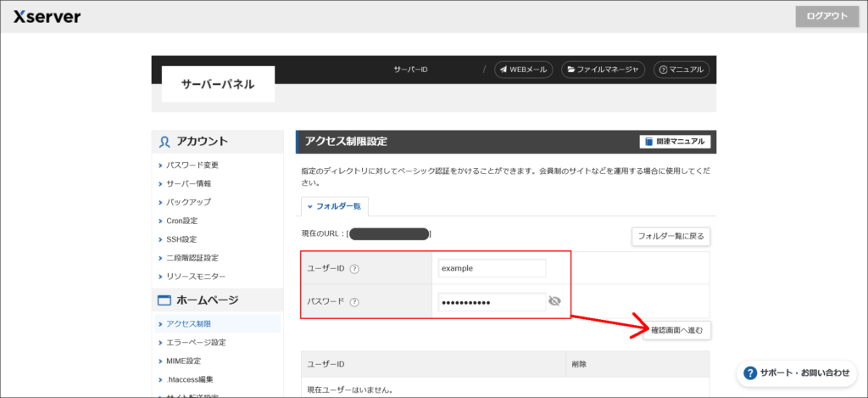Image resolution: width=868 pixels, height=398 pixels.
Task: Click the ユーザーID table column header
Action: pos(433,364)
